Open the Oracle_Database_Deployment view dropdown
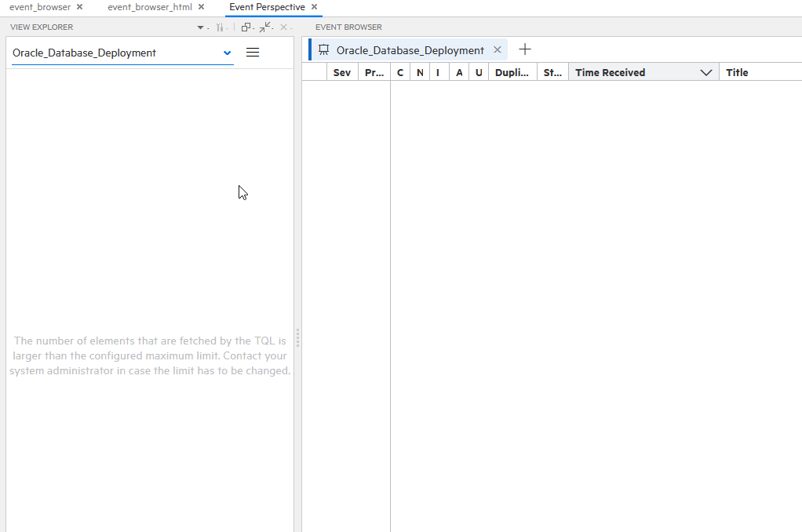 (x=227, y=53)
